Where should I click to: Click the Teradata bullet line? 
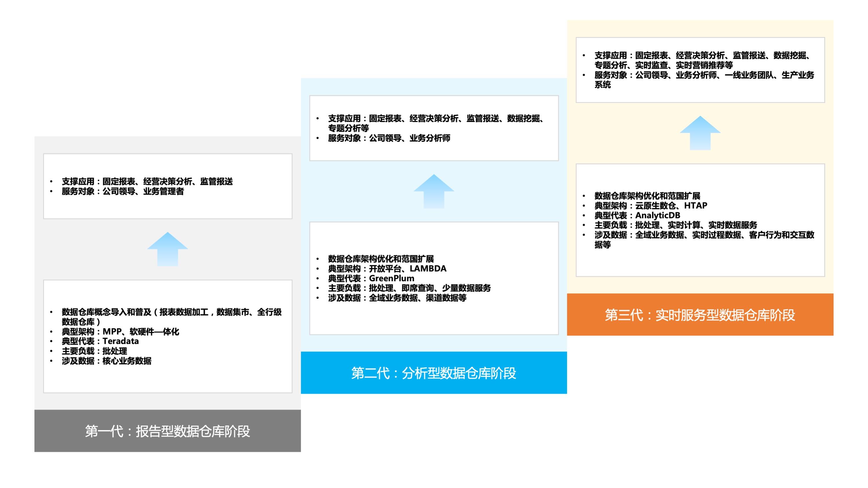[100, 341]
